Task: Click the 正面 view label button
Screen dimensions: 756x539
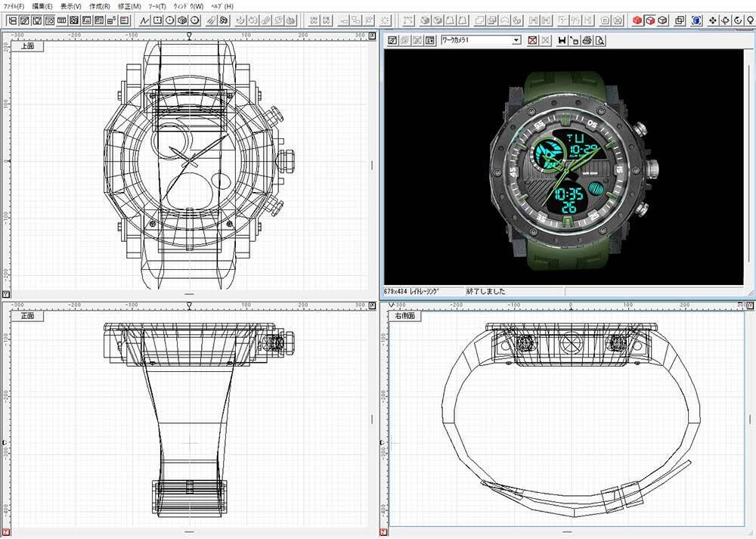Action: pyautogui.click(x=27, y=315)
